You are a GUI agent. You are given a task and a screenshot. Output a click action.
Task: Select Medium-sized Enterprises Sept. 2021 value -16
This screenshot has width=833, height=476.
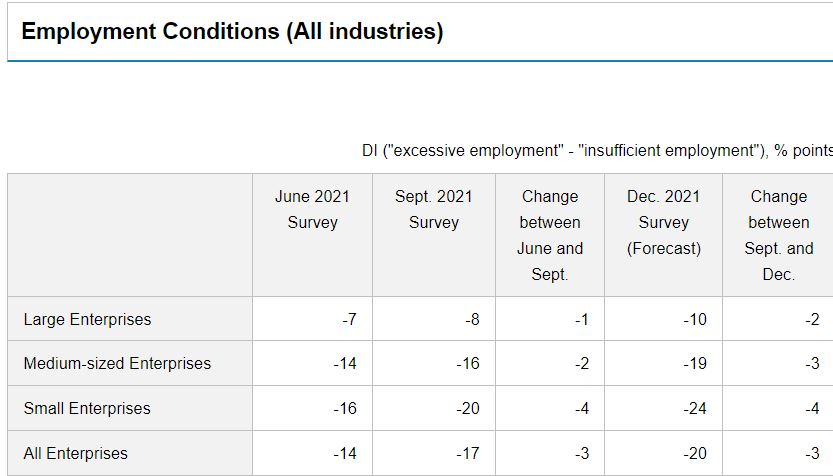[468, 364]
